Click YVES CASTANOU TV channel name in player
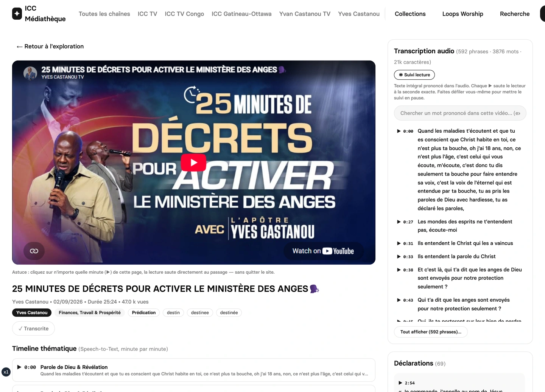The width and height of the screenshot is (545, 392). (x=63, y=77)
